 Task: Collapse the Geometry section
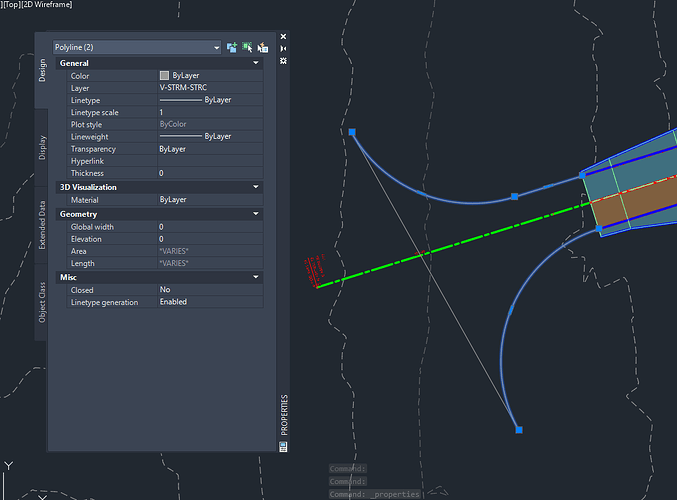point(256,214)
